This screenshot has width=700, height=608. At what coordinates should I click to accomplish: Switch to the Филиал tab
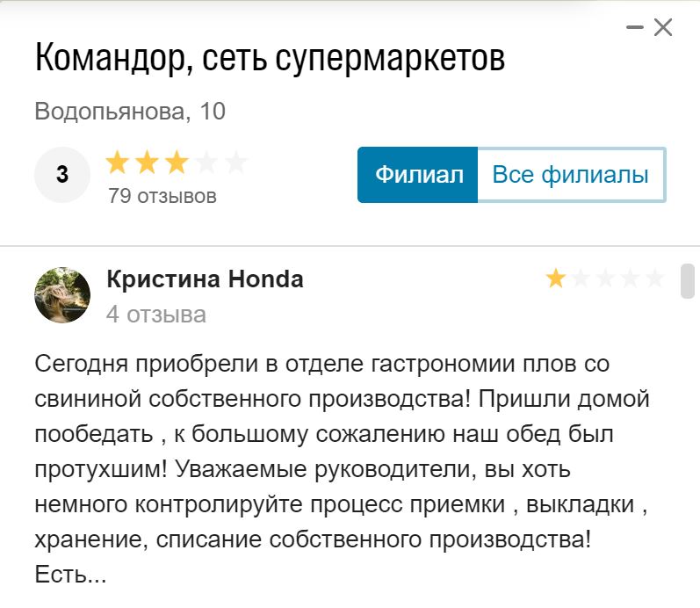[x=418, y=175]
